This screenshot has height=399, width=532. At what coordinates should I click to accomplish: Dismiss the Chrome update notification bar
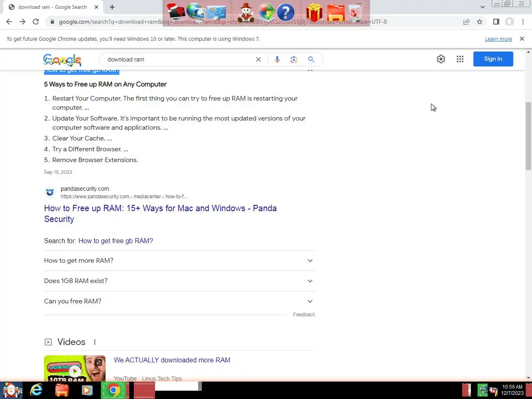(x=522, y=39)
